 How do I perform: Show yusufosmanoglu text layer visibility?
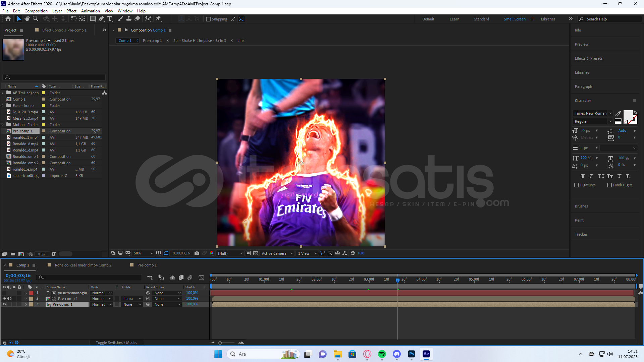coord(4,293)
